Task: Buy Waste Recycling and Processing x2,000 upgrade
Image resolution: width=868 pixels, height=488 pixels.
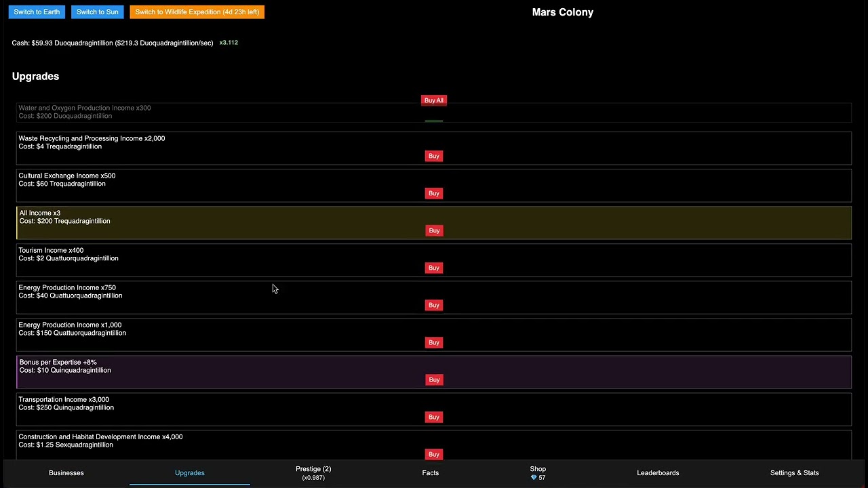Action: pyautogui.click(x=434, y=156)
